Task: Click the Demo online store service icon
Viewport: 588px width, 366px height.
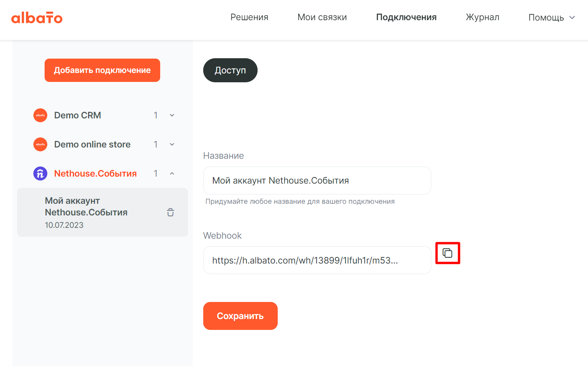Action: coord(40,144)
